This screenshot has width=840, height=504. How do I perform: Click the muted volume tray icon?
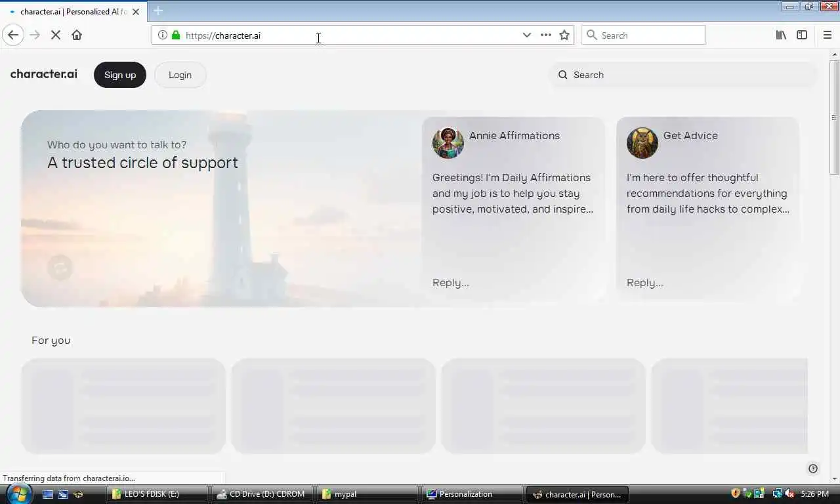[x=790, y=493]
